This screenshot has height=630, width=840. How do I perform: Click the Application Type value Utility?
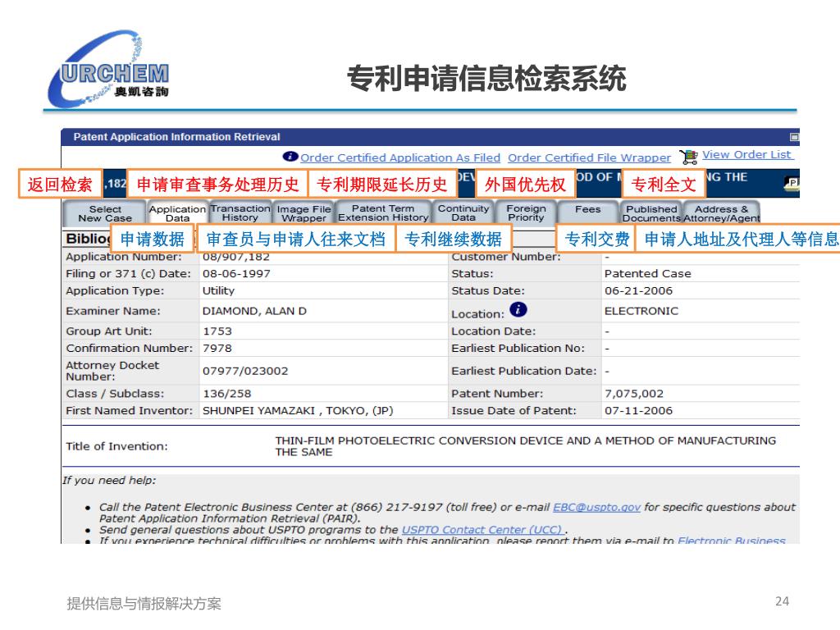tap(218, 291)
